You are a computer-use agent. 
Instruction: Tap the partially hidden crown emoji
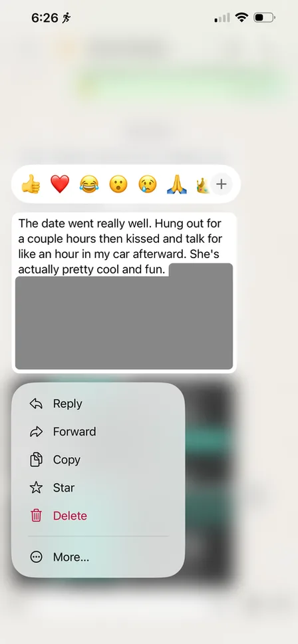click(x=203, y=184)
